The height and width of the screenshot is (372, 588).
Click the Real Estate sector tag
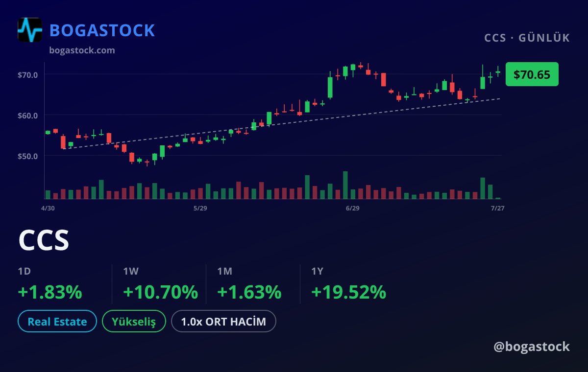(x=57, y=322)
